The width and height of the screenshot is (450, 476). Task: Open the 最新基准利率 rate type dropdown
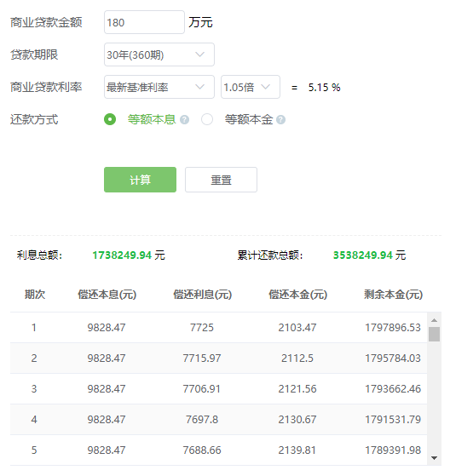pos(159,87)
